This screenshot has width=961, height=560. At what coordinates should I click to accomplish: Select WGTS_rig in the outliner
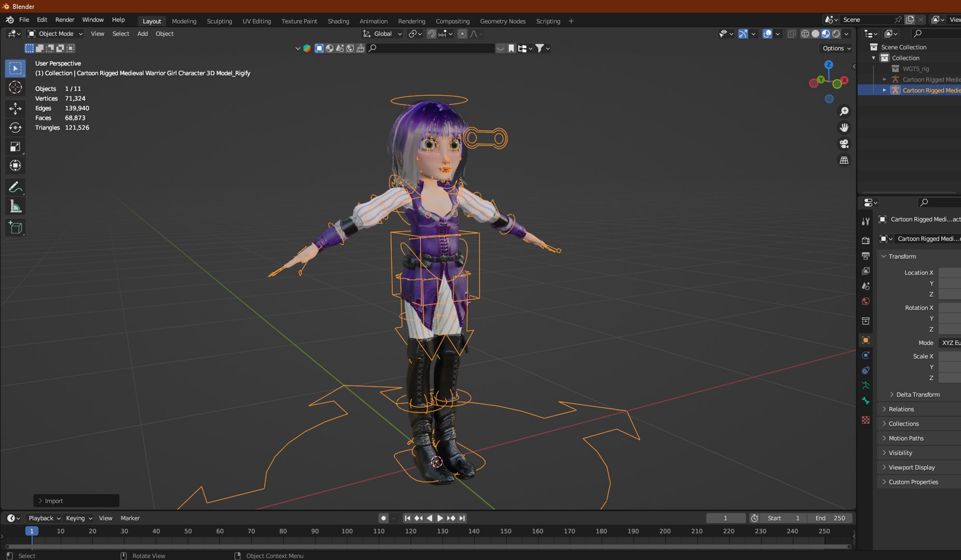915,69
